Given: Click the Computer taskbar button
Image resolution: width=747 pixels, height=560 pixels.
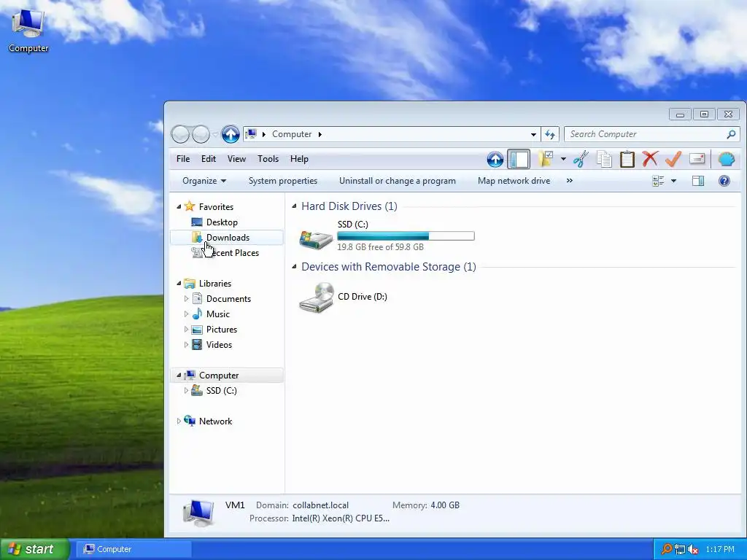Looking at the screenshot, I should [x=134, y=549].
